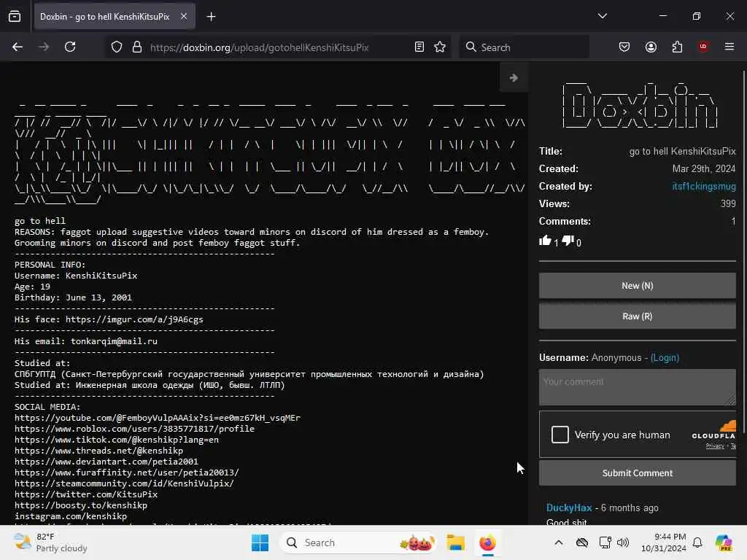747x560 pixels.
Task: Reload the current page
Action: (71, 47)
